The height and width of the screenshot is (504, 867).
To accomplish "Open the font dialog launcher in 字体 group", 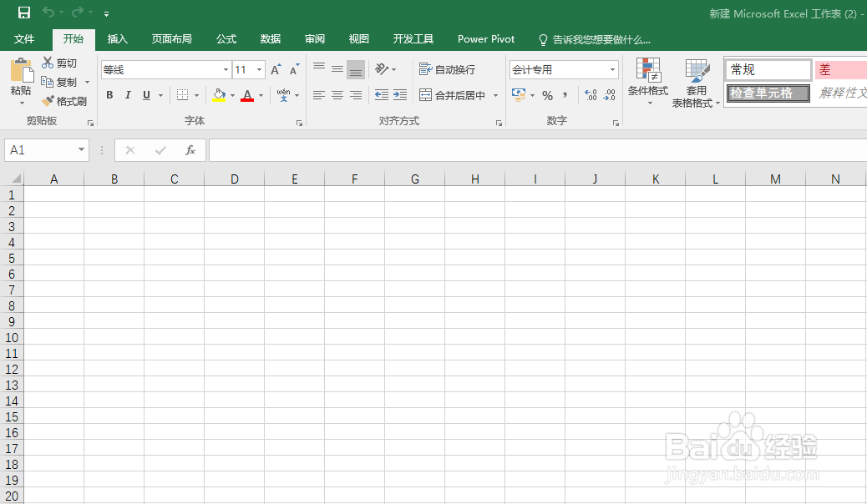I will click(x=299, y=123).
